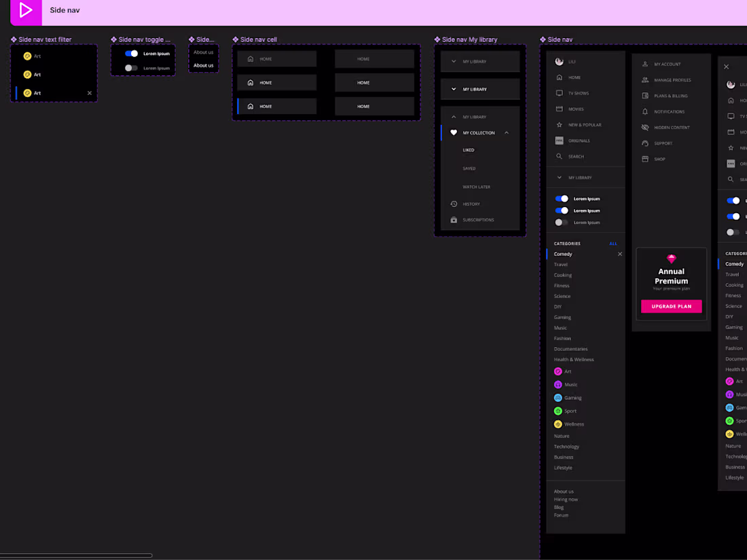Click the Hidden Content crossed-eye icon
This screenshot has height=560, width=747.
click(x=645, y=127)
